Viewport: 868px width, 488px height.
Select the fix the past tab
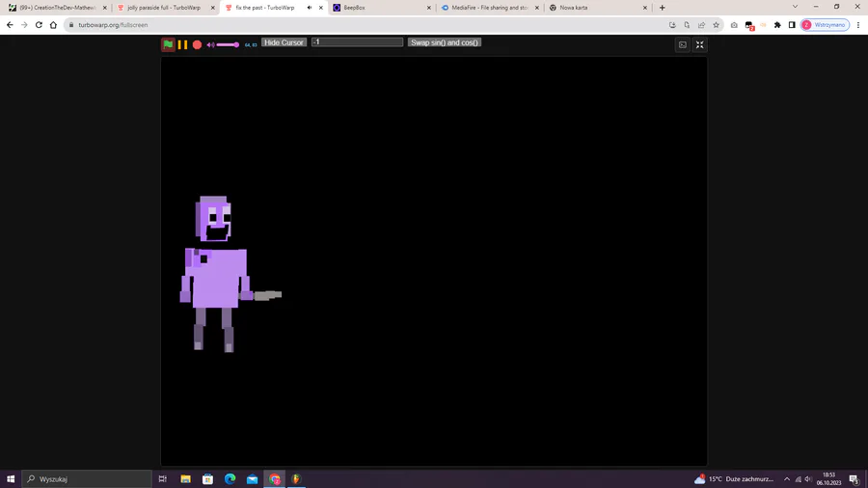[x=264, y=8]
